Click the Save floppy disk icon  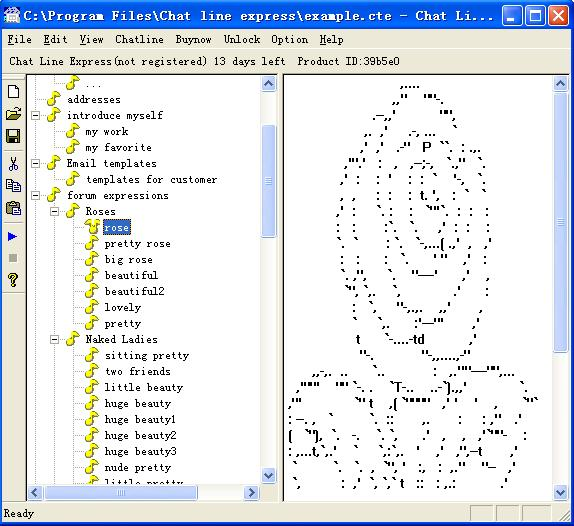[13, 136]
